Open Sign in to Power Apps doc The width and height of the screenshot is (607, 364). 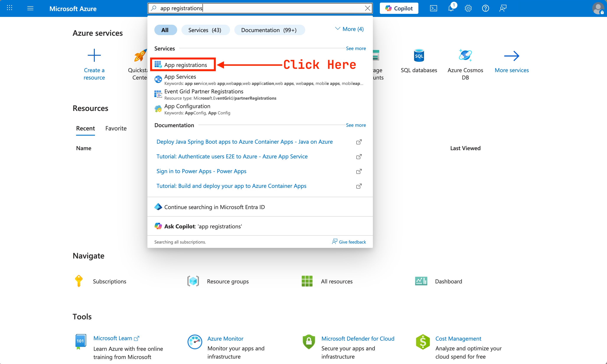pyautogui.click(x=201, y=171)
